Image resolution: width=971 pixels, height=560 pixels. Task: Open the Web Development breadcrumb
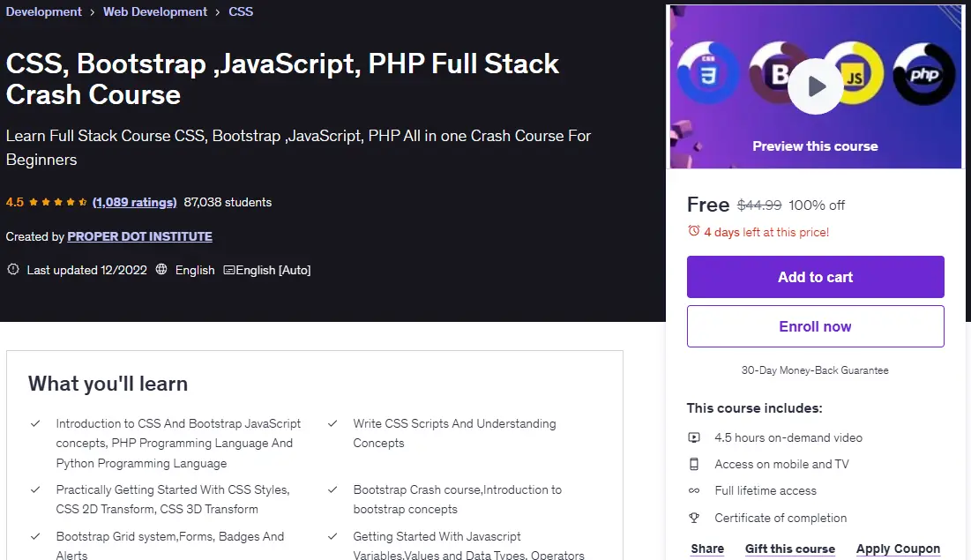155,11
